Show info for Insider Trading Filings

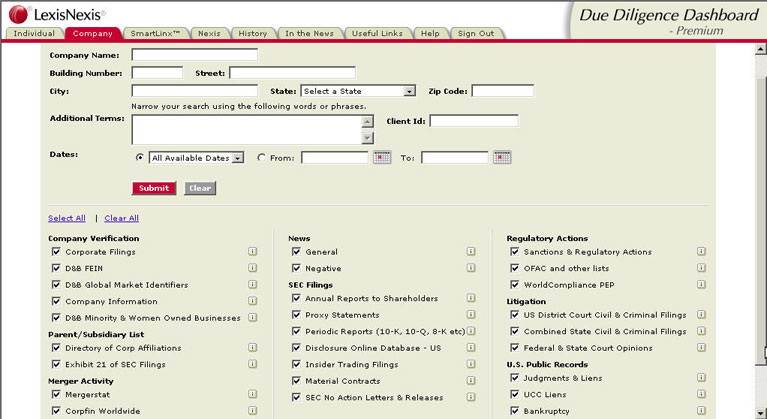[x=471, y=364]
